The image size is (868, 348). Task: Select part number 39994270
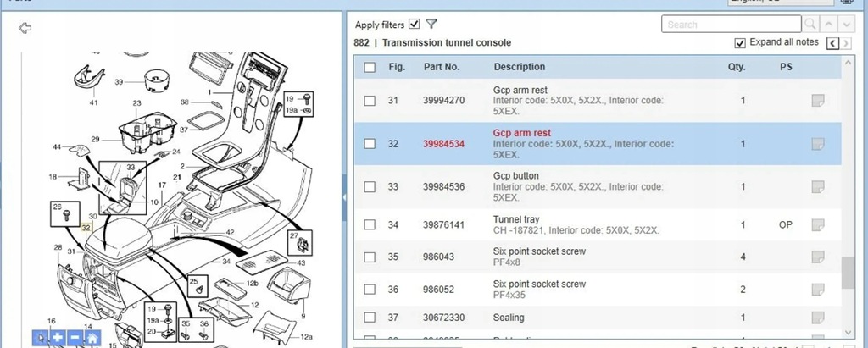[443, 101]
